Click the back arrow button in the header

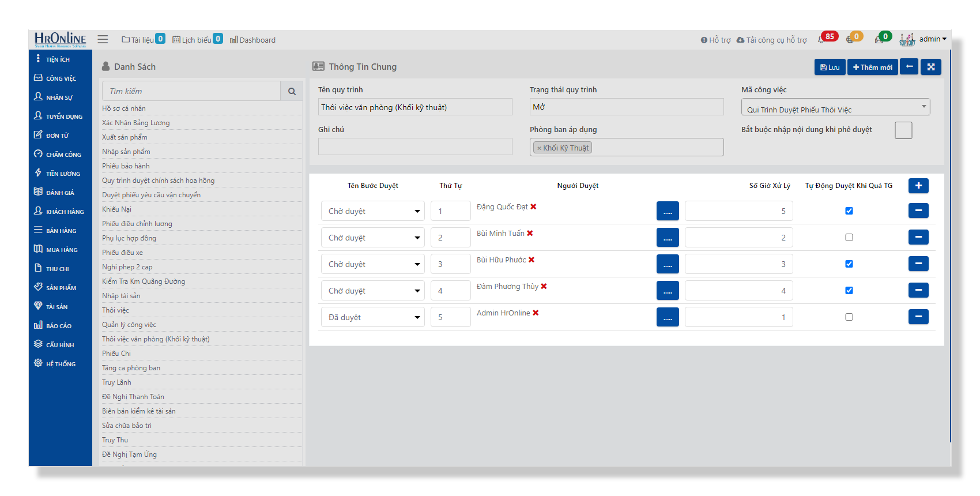(x=909, y=67)
